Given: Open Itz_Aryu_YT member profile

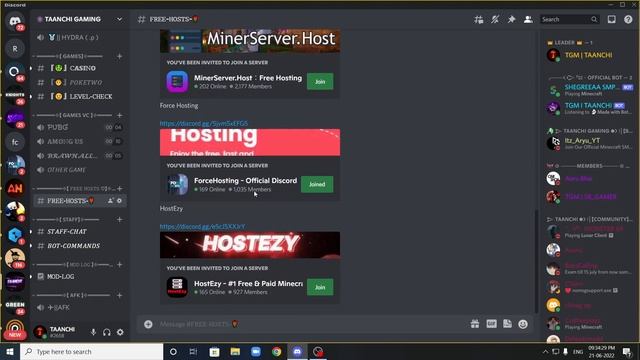Looking at the screenshot, I should click(589, 143).
